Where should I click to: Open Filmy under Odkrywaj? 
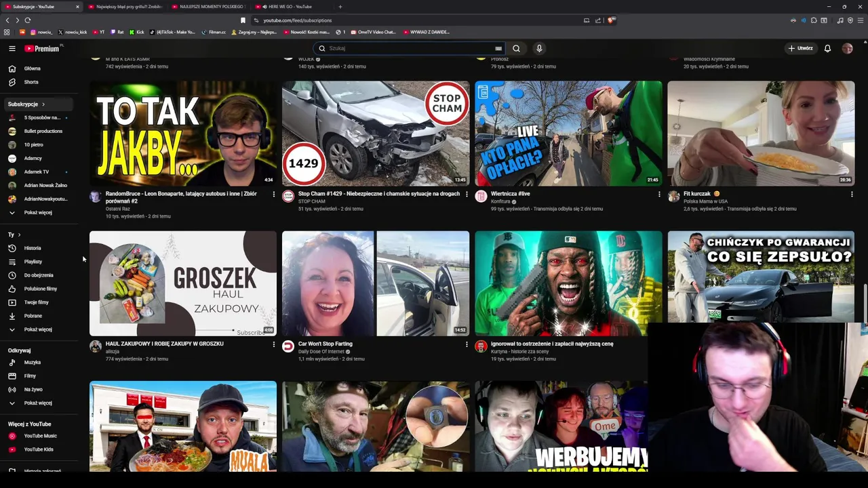click(x=39, y=376)
